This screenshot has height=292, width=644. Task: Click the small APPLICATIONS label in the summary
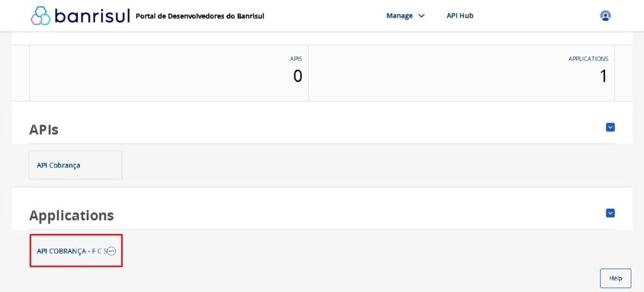[x=588, y=59]
